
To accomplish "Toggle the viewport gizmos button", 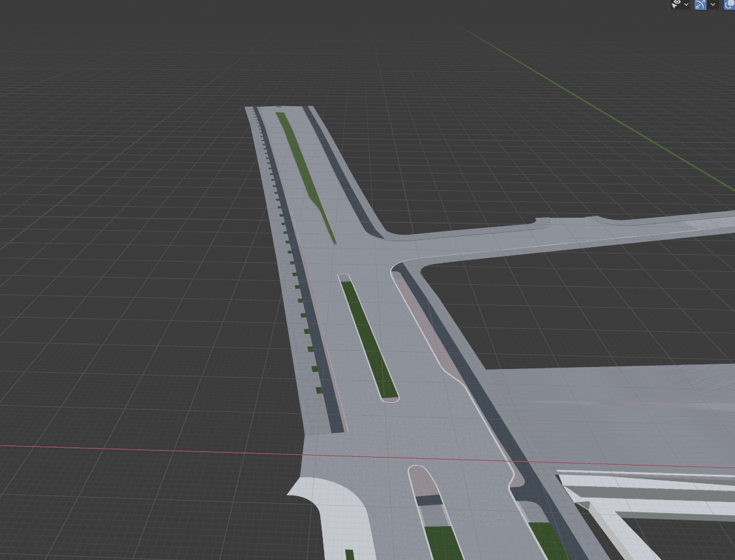I will point(700,5).
